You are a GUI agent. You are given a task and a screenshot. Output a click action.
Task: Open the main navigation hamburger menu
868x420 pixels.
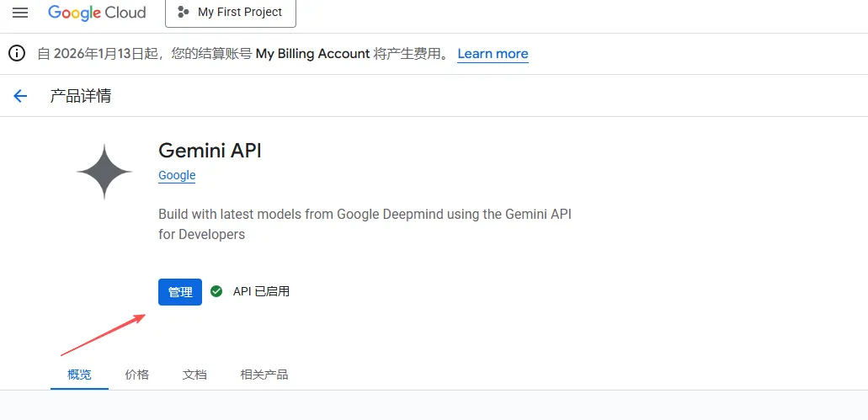(x=20, y=13)
